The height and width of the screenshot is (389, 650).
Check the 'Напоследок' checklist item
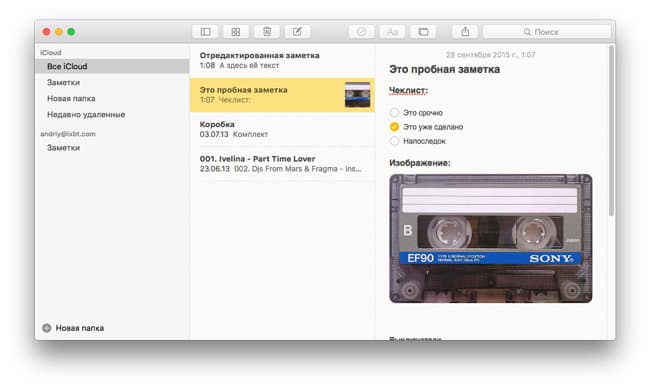394,141
